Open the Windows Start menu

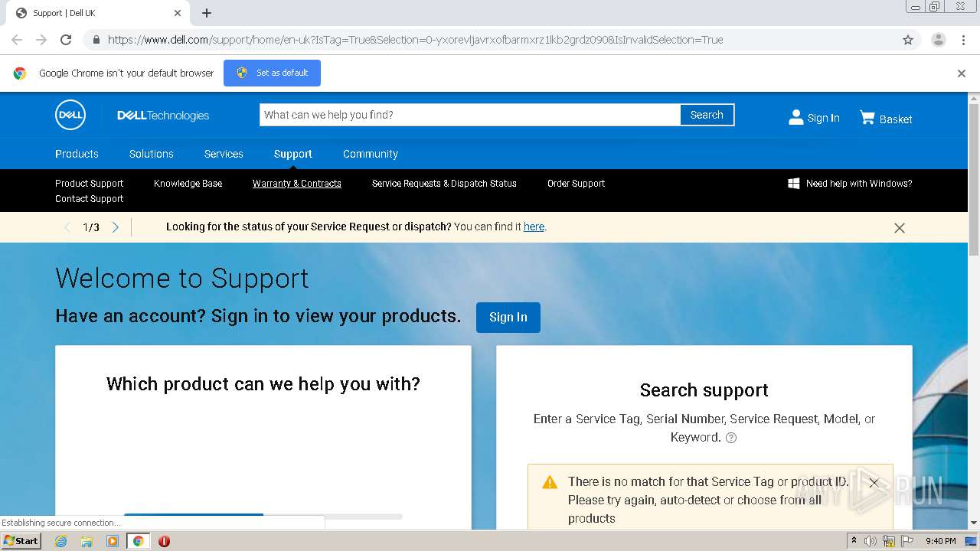pos(21,541)
